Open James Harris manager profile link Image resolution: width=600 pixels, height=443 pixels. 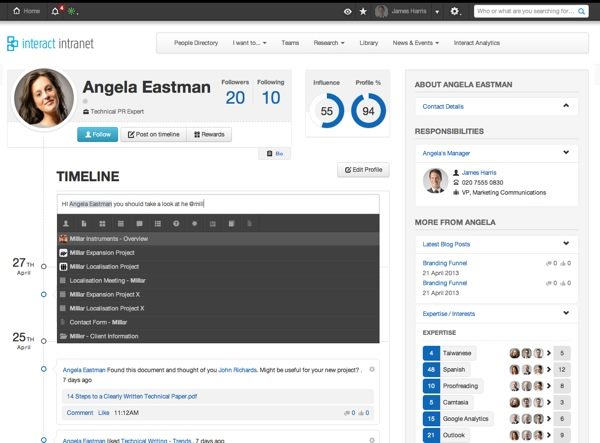[479, 173]
